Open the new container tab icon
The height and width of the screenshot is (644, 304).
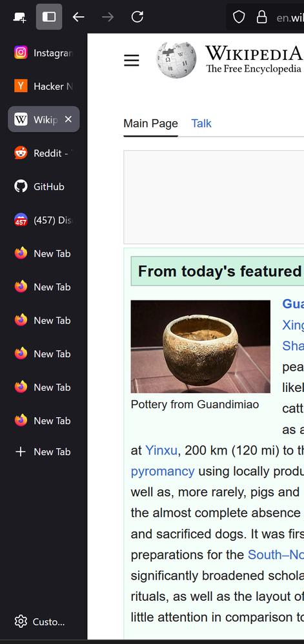pyautogui.click(x=19, y=17)
